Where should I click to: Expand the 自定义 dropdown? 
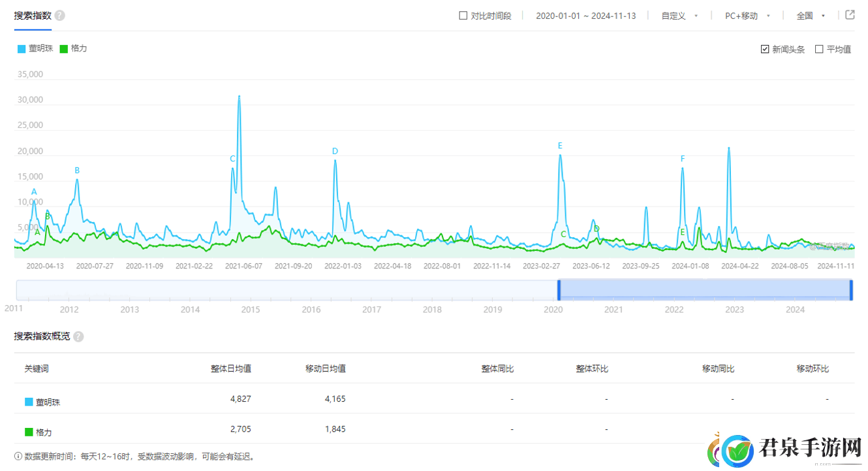tap(679, 16)
